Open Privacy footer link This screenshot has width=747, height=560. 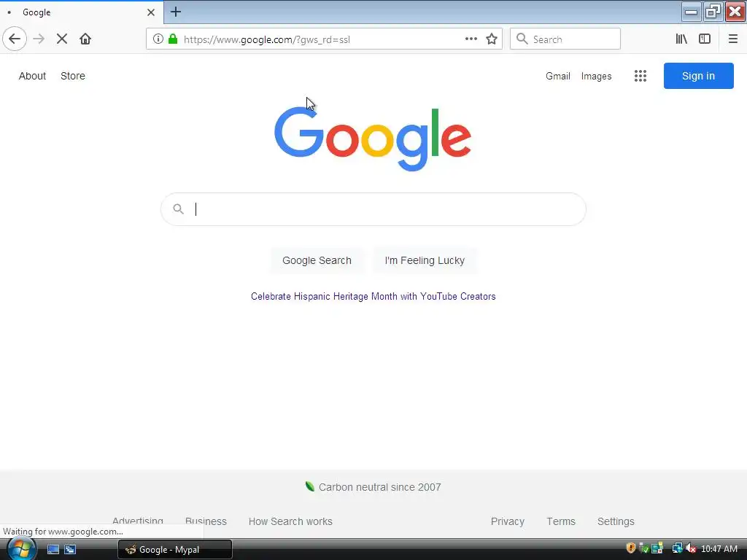[x=508, y=521]
